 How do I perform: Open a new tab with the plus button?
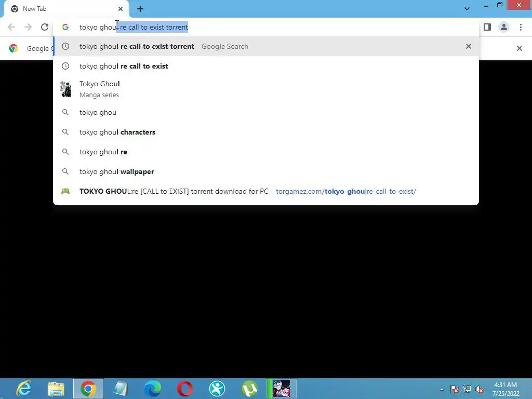pyautogui.click(x=140, y=9)
